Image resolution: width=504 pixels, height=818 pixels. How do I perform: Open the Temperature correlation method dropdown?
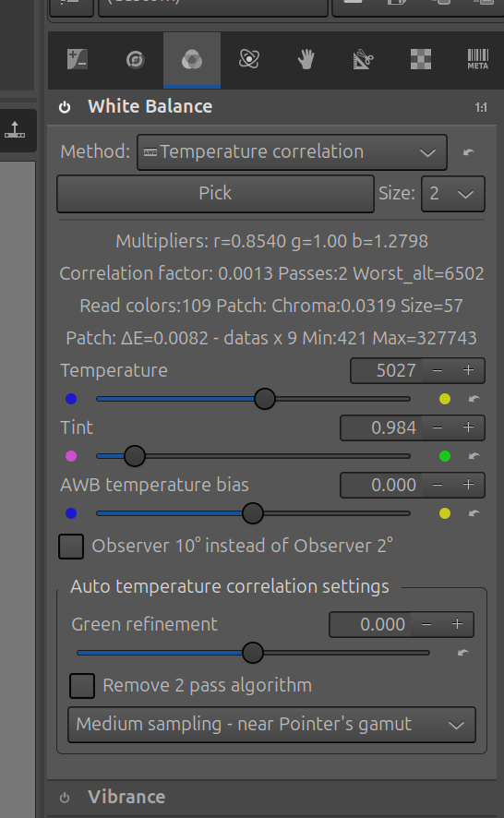pos(292,152)
